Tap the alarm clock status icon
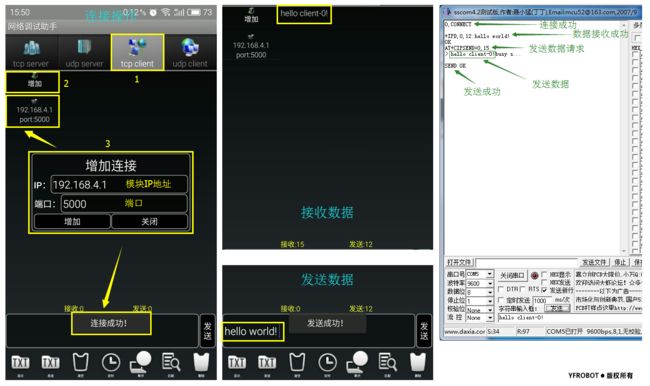Viewport: 650px width, 386px height. click(153, 12)
